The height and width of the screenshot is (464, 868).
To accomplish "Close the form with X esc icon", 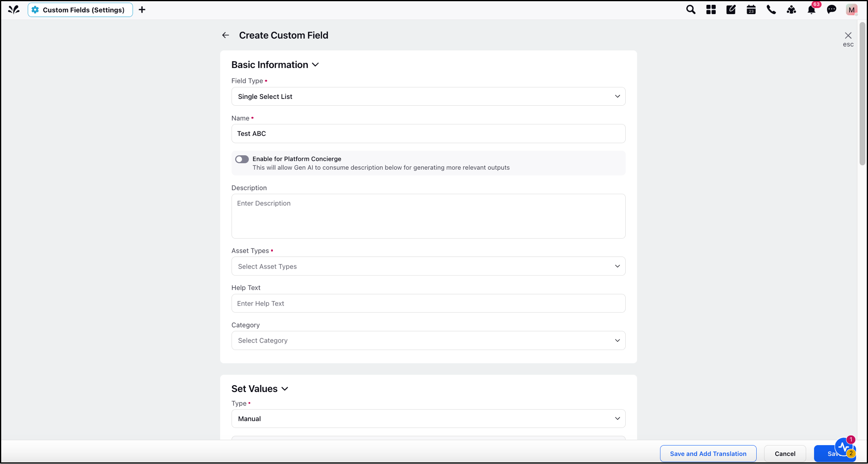I will 848,35.
